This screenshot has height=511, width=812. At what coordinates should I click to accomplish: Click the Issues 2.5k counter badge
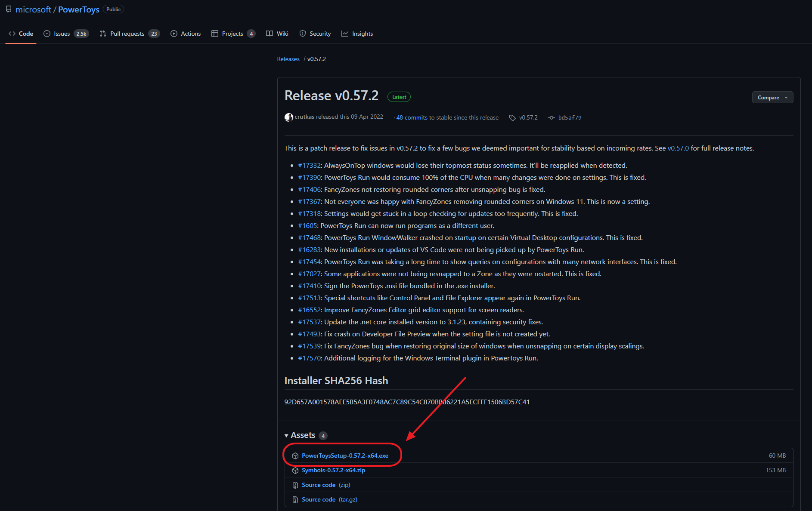click(x=81, y=34)
